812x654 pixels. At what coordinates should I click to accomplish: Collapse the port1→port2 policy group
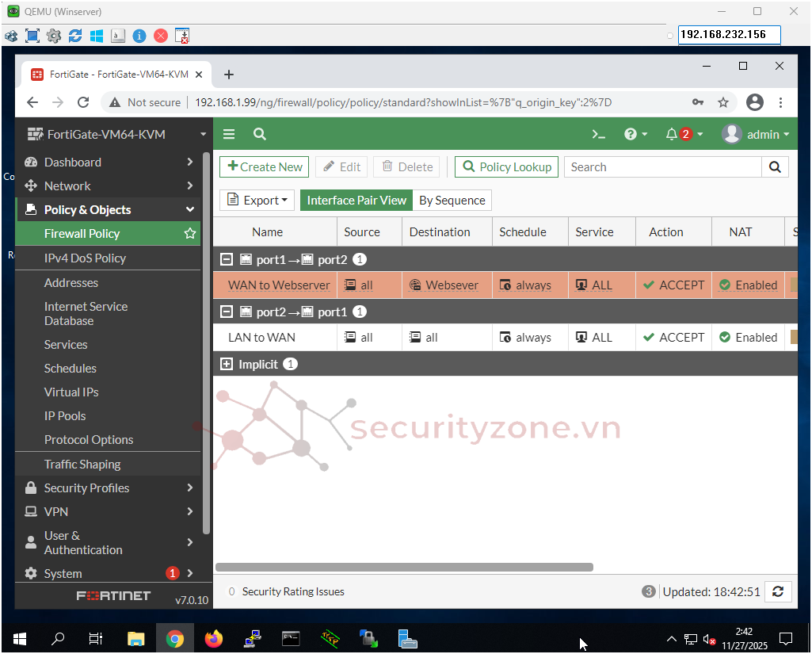coord(227,259)
